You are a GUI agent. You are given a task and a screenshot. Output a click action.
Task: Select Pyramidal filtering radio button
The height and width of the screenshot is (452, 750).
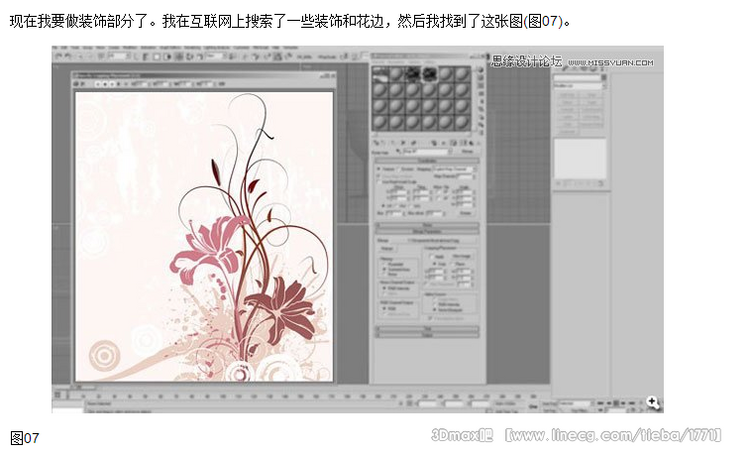click(385, 264)
